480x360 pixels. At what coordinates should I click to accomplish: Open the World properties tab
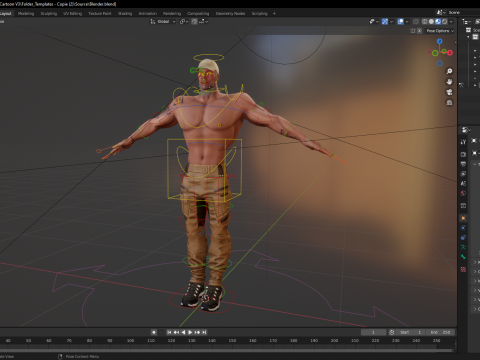[463, 193]
